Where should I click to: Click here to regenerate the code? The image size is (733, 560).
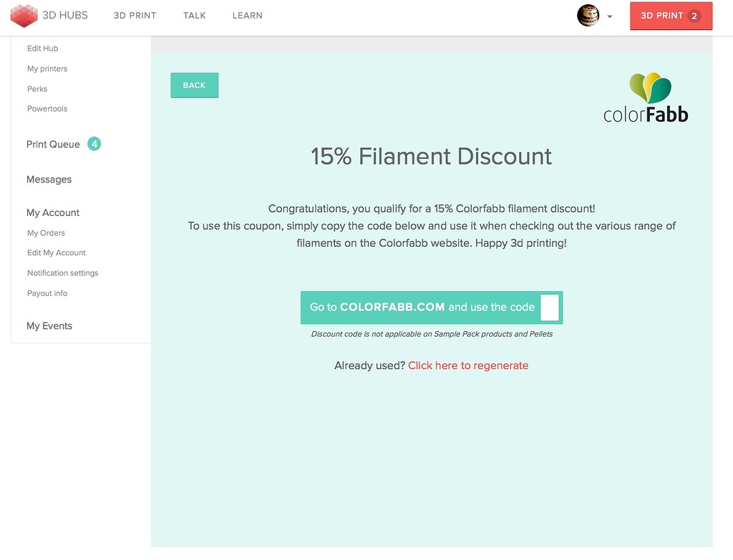coord(468,365)
